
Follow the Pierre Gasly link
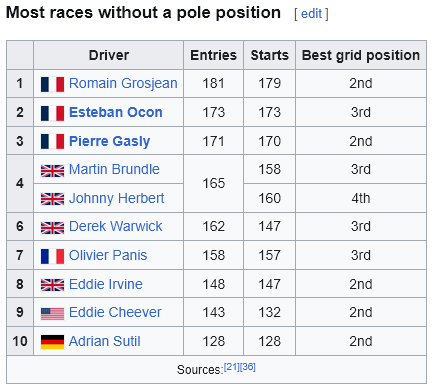[109, 141]
